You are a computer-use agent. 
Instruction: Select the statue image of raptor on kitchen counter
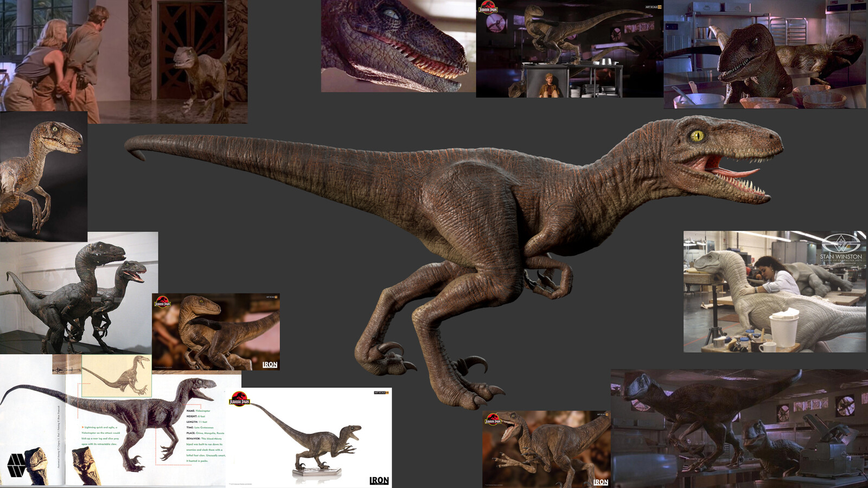pos(569,49)
